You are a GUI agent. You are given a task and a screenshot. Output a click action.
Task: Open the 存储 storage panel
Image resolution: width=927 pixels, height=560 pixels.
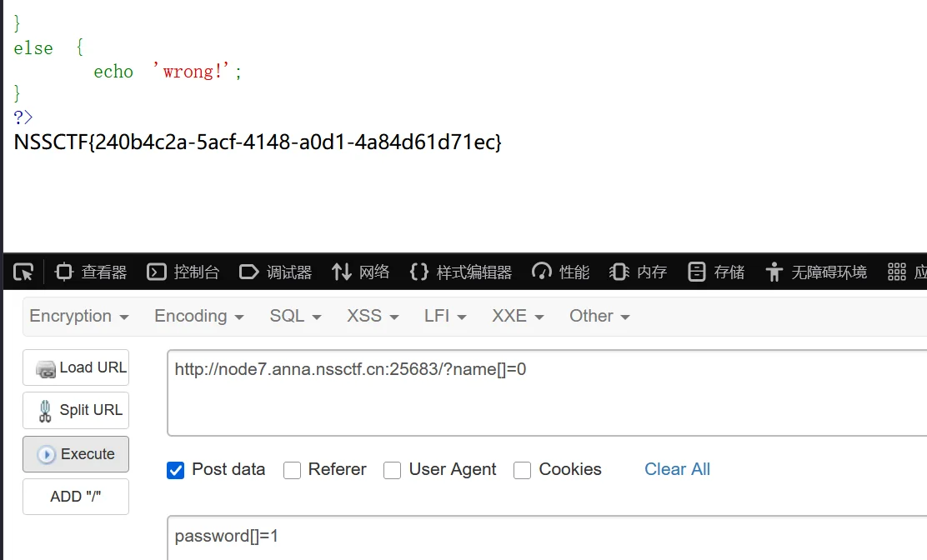pyautogui.click(x=716, y=272)
